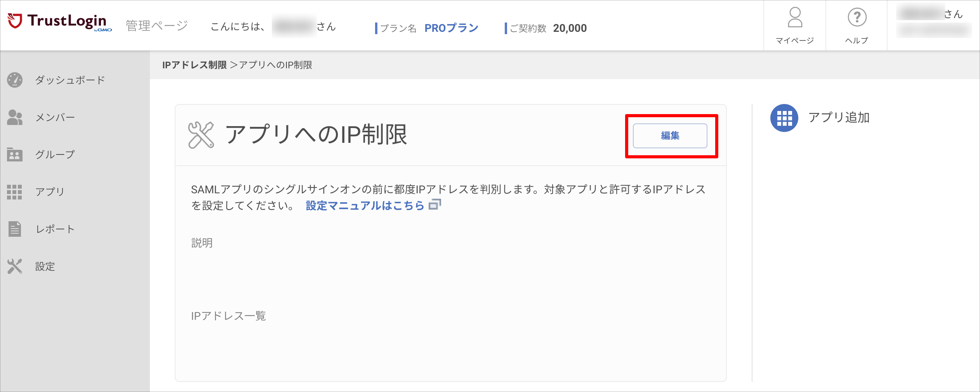
Task: Click the Report document icon
Action: tap(15, 229)
